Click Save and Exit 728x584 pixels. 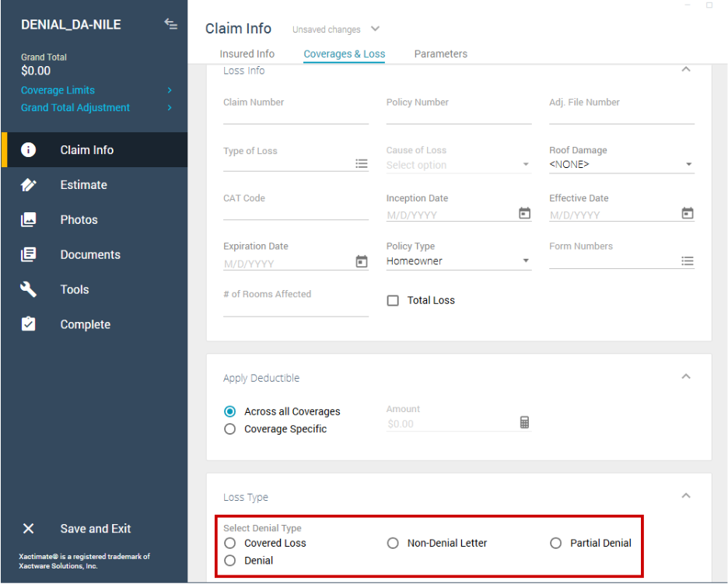95,529
